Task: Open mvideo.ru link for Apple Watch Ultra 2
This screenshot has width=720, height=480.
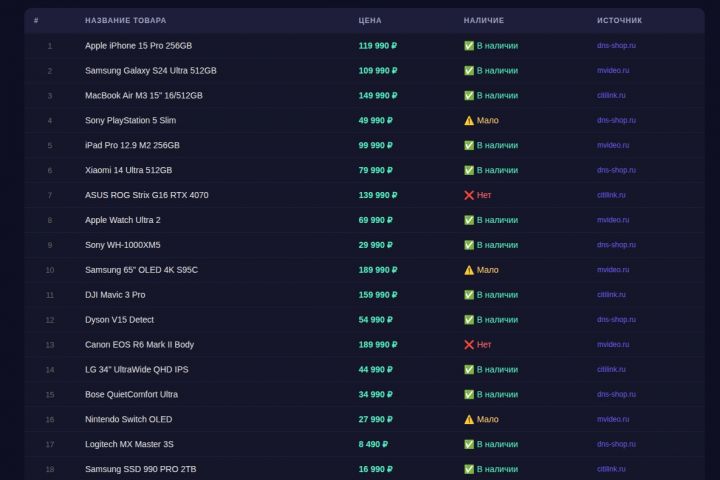Action: [x=613, y=220]
